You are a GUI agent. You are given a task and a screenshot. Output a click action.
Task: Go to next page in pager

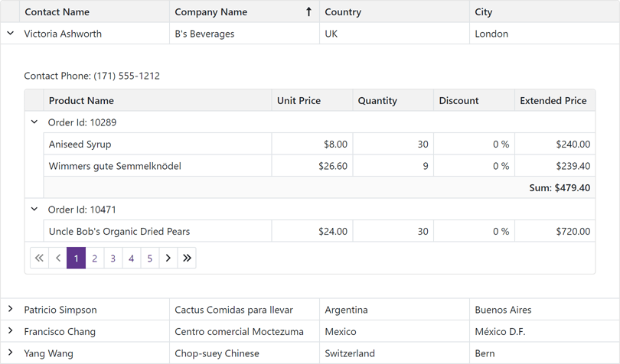[168, 258]
